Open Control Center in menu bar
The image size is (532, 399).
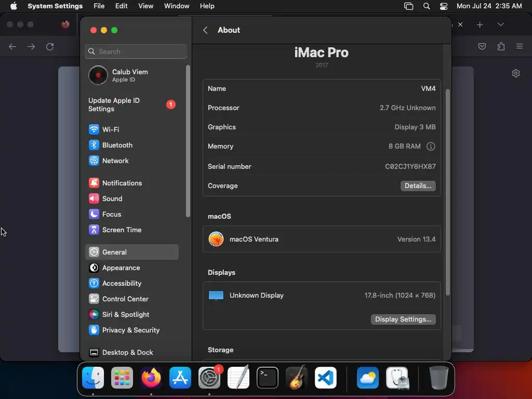pos(444,6)
